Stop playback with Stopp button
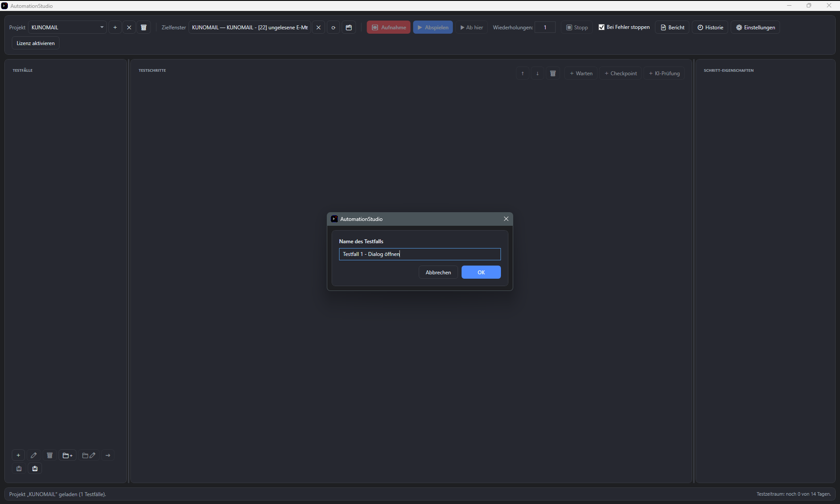This screenshot has width=840, height=504. click(x=577, y=27)
